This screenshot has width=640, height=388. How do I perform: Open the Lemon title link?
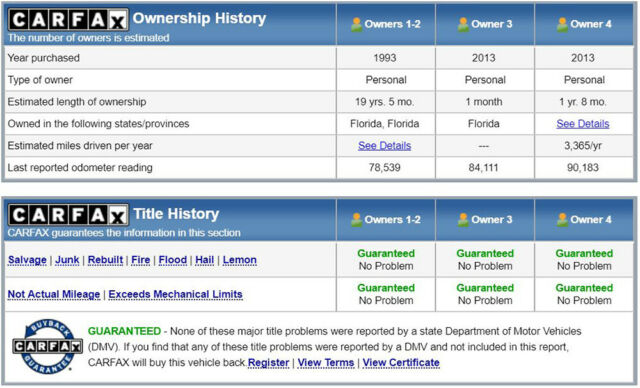pyautogui.click(x=240, y=260)
